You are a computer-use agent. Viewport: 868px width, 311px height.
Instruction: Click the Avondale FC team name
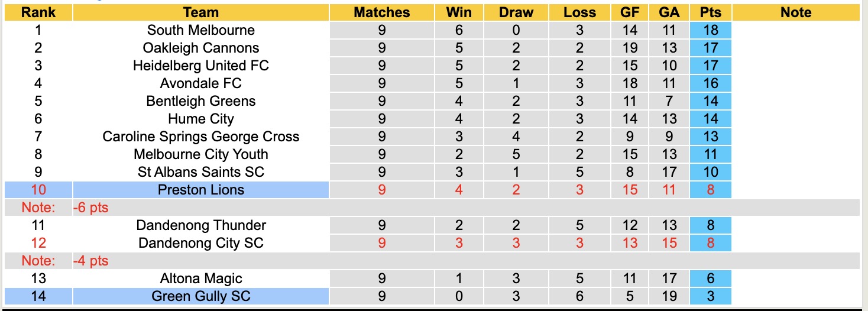(x=201, y=83)
